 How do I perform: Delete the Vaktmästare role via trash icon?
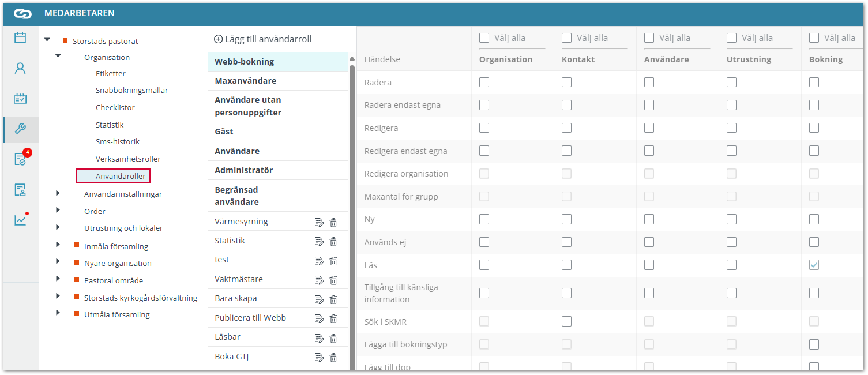pos(333,280)
